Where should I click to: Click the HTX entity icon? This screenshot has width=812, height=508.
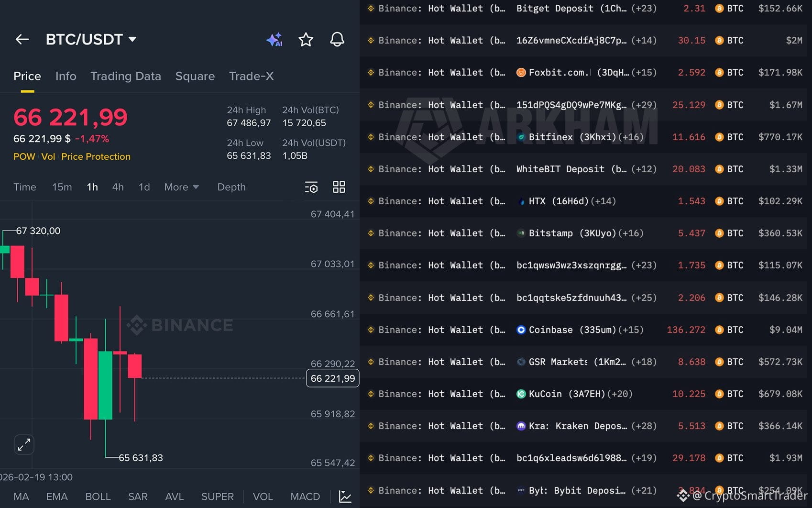tap(521, 201)
